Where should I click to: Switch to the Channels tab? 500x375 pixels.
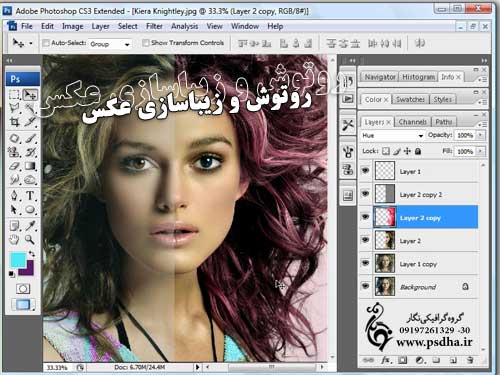[x=413, y=122]
